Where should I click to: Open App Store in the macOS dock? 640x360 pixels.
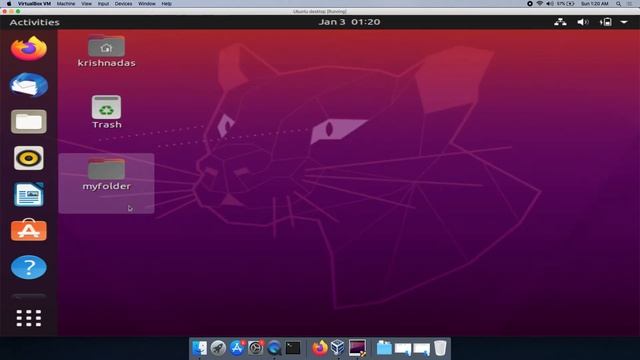tap(237, 348)
